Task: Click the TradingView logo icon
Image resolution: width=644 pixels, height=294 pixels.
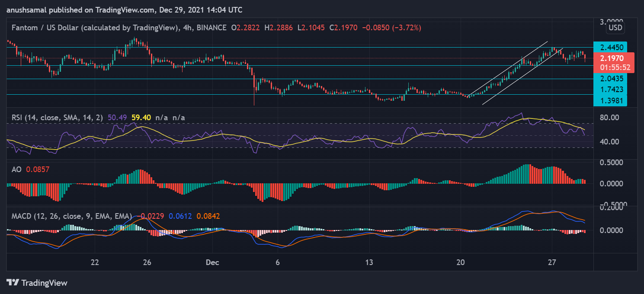Action: [13, 283]
